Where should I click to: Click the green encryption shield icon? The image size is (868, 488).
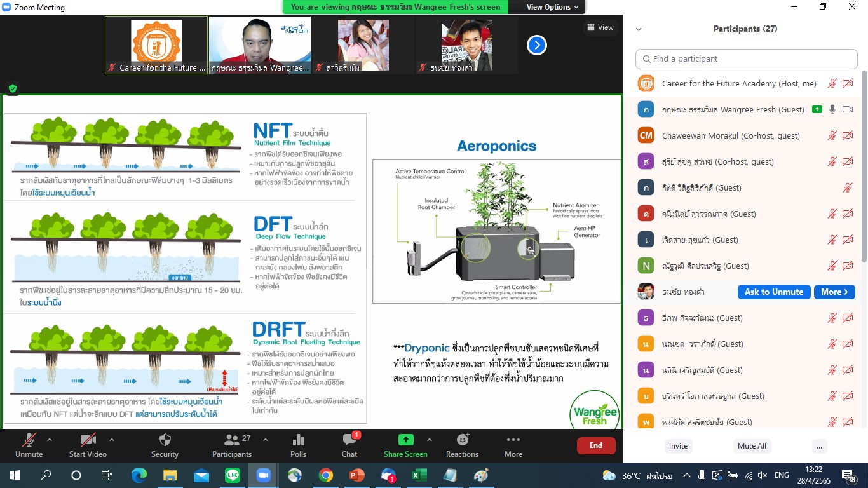(13, 88)
